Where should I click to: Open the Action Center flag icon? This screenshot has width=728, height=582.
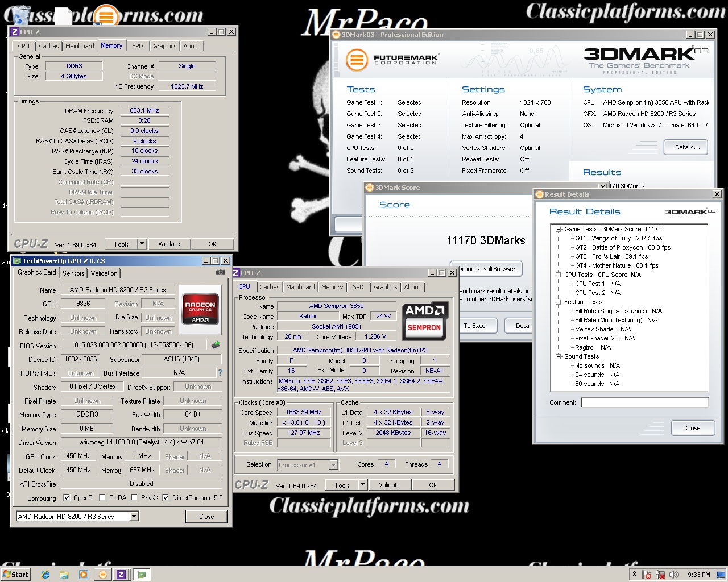pyautogui.click(x=647, y=575)
